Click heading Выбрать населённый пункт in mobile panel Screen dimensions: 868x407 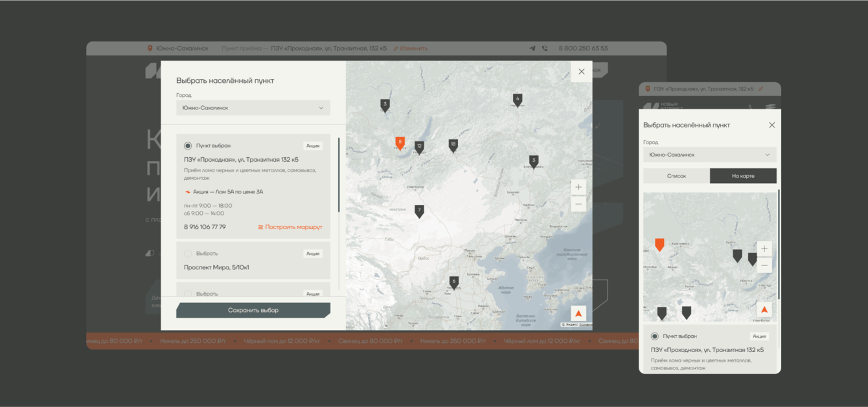[x=687, y=125]
